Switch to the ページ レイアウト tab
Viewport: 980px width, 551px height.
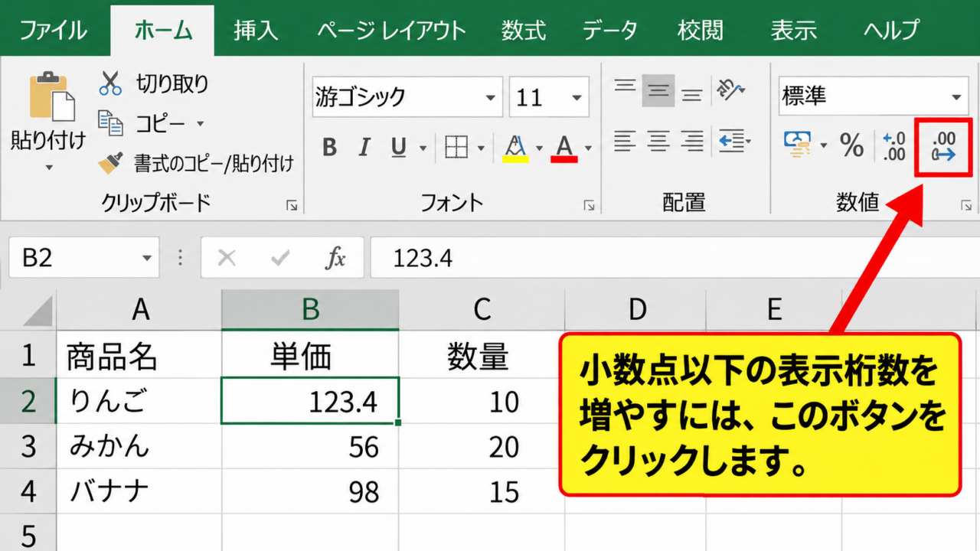pyautogui.click(x=391, y=31)
